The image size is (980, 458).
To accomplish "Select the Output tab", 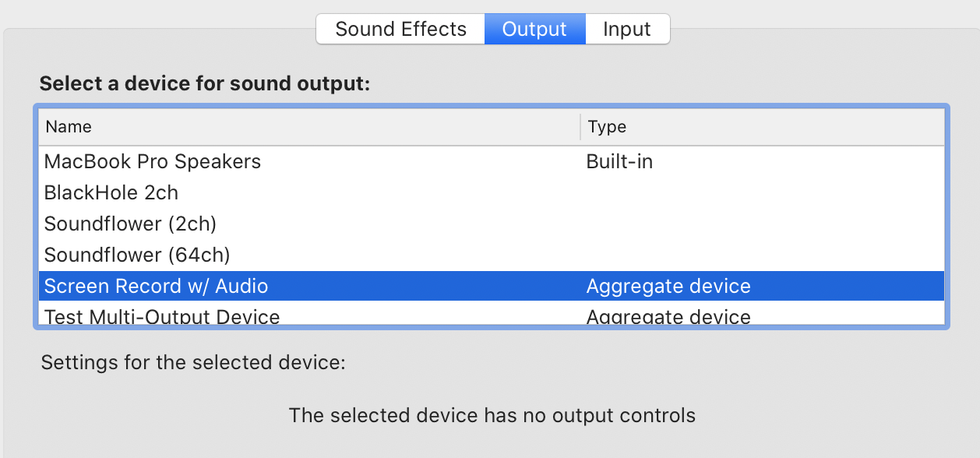I will pyautogui.click(x=534, y=30).
